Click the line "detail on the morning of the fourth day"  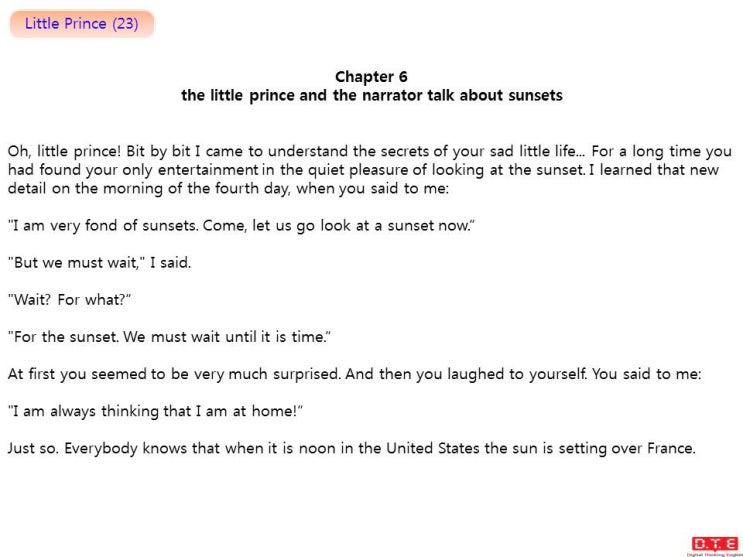[x=228, y=189]
